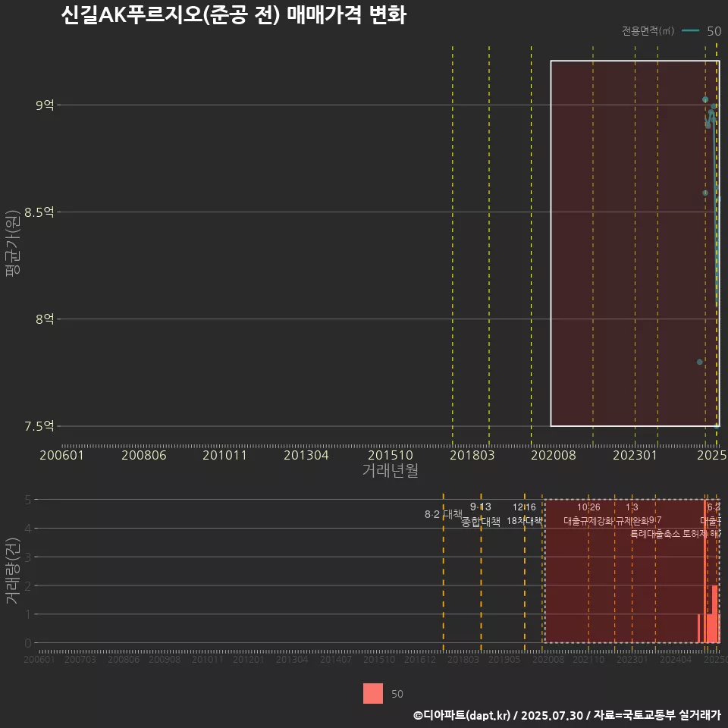Click the 5 label on the volume axis
728x728 pixels.
28,500
